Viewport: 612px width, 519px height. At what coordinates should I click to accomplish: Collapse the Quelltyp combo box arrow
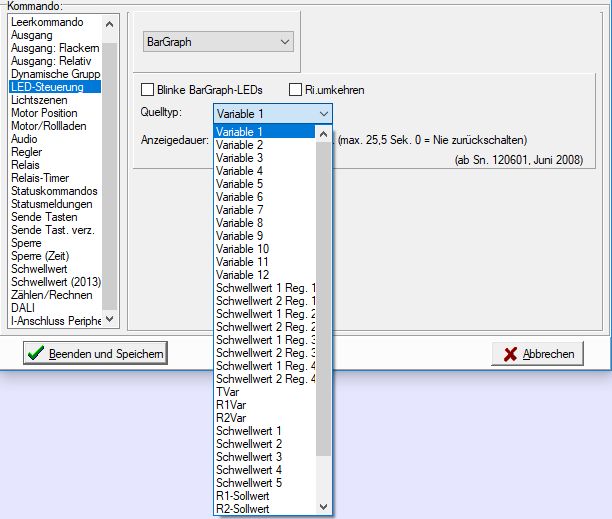(322, 114)
